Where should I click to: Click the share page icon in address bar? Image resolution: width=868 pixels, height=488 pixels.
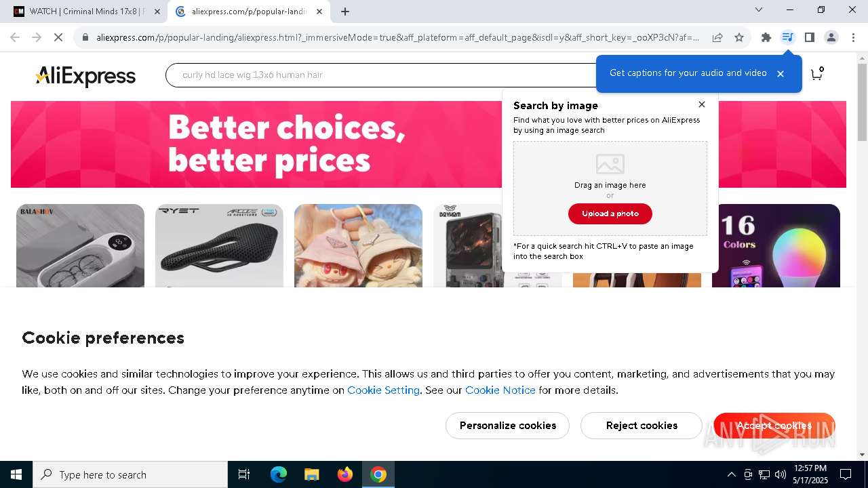(717, 37)
